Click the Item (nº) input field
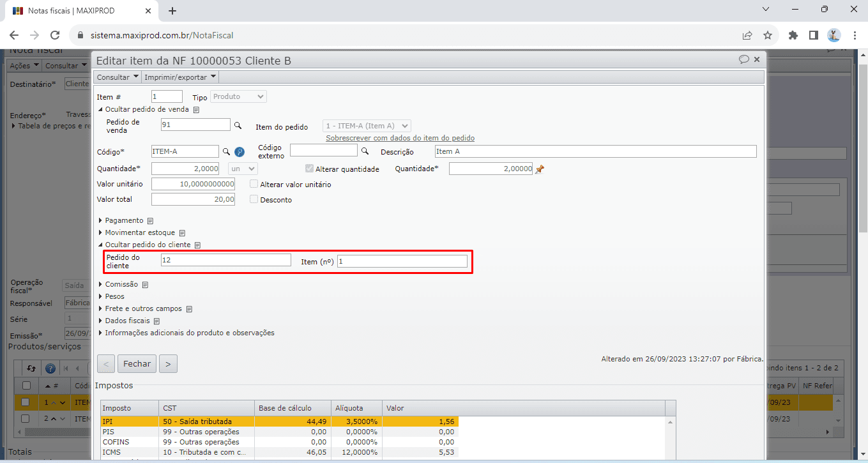This screenshot has width=868, height=463. pos(402,261)
